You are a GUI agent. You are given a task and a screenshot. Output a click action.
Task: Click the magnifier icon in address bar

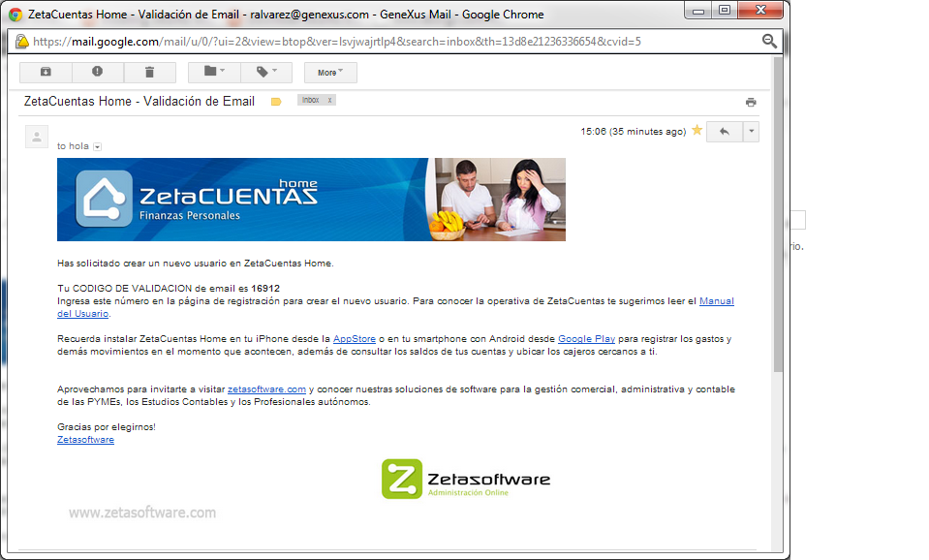pos(769,41)
